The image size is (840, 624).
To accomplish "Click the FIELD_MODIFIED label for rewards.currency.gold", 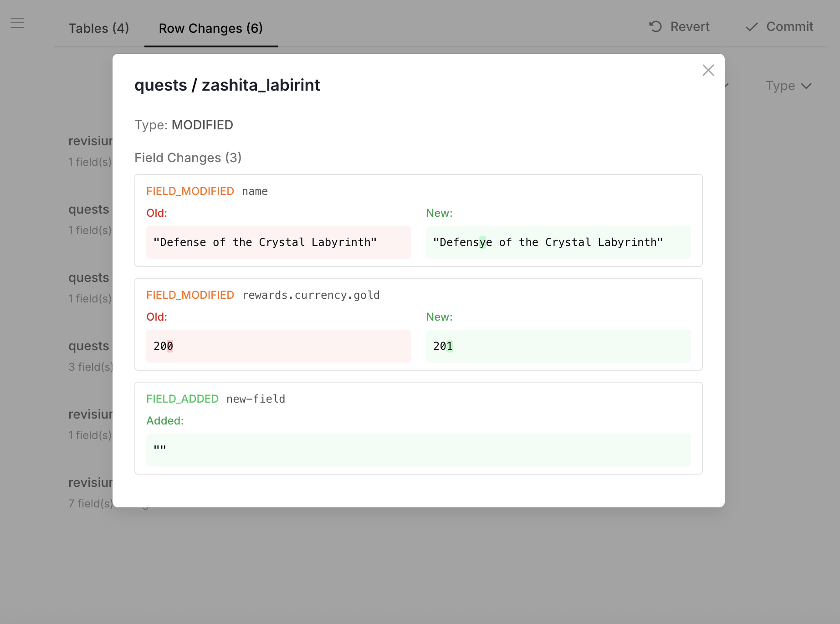I will (x=190, y=295).
